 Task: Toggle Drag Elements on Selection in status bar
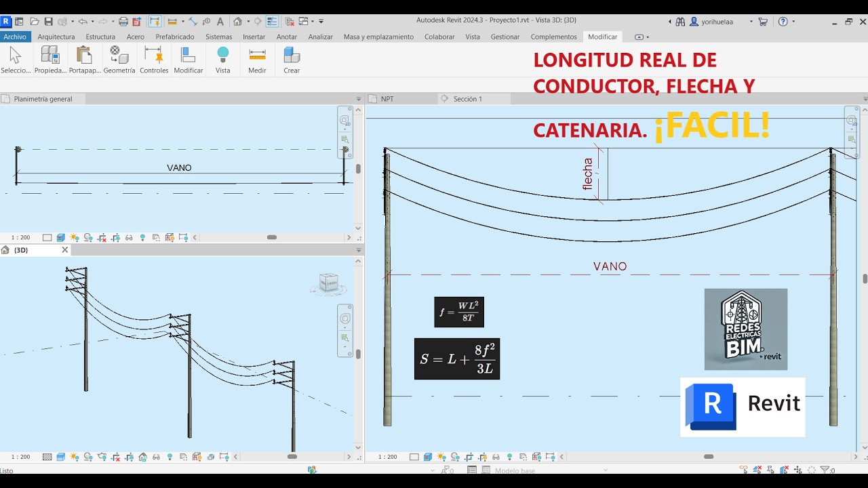point(797,470)
